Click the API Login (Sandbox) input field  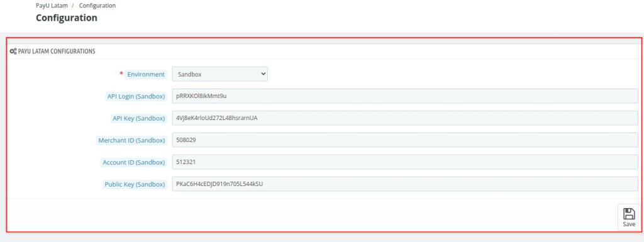404,96
